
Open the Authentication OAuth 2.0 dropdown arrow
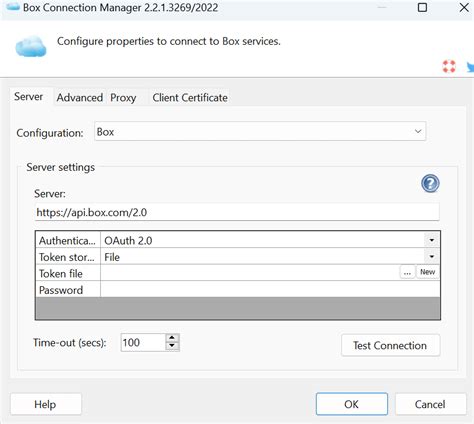[432, 240]
